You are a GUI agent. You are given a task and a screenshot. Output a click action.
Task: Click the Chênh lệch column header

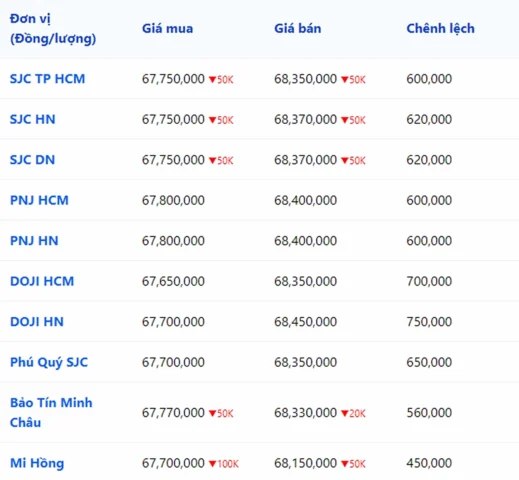click(440, 29)
